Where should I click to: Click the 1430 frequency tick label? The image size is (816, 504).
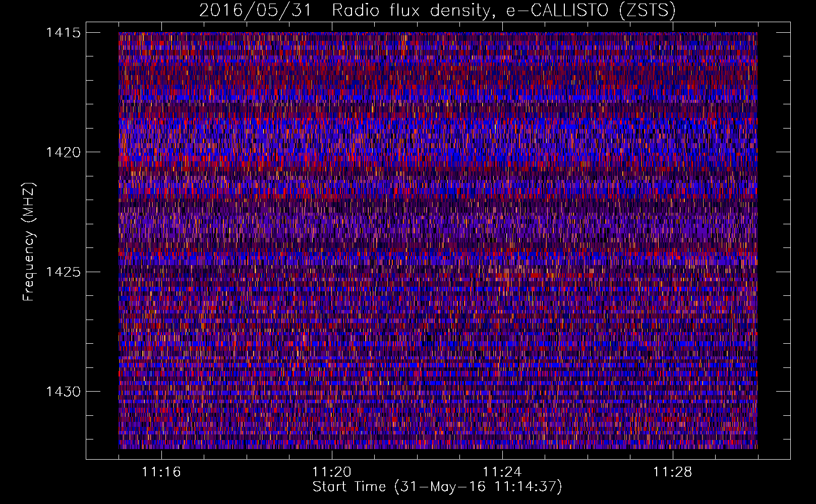63,392
